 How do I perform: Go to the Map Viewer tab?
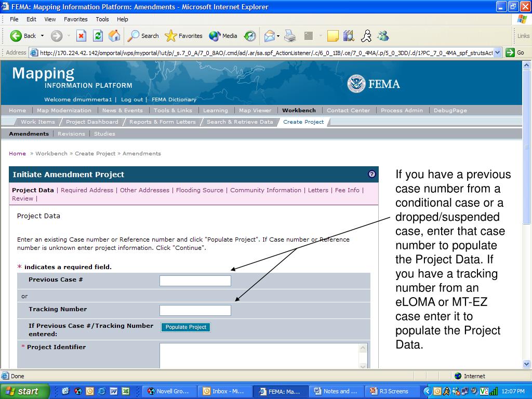click(255, 110)
